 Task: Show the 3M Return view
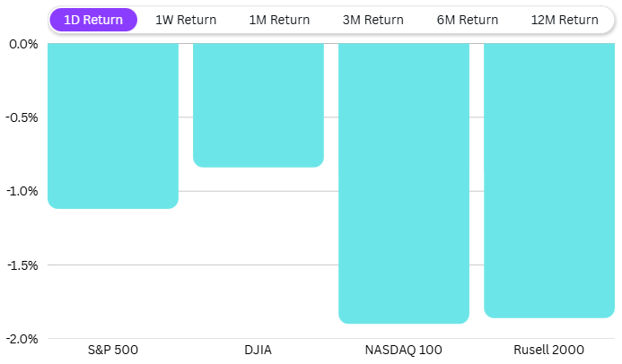(x=373, y=20)
